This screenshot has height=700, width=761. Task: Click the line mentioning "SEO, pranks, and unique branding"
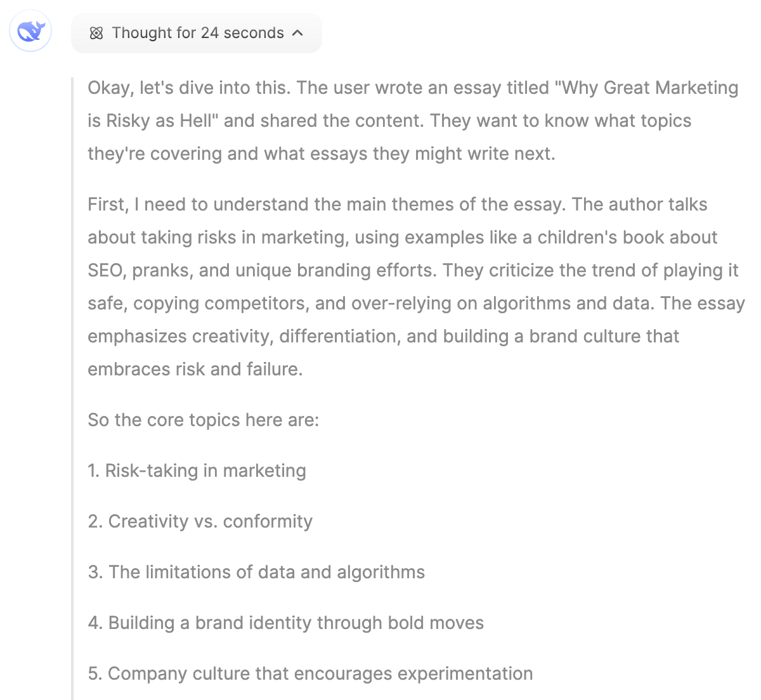412,270
